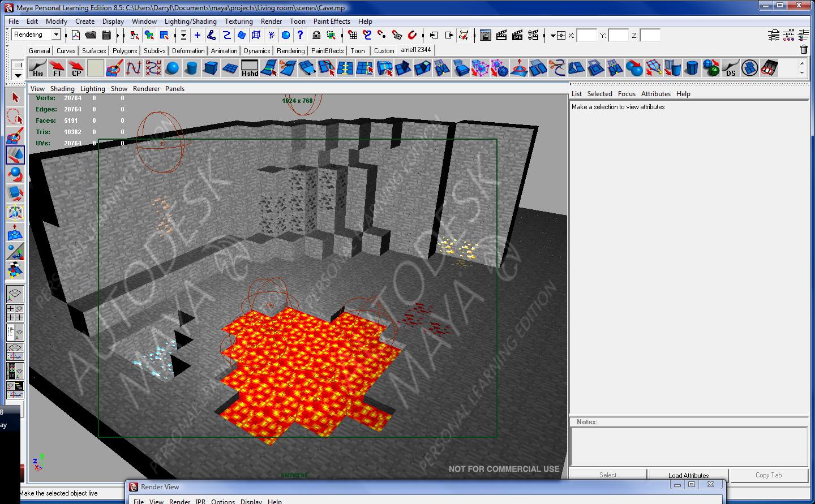Click the Save Scene floppy icon
The width and height of the screenshot is (815, 504).
pyautogui.click(x=106, y=35)
